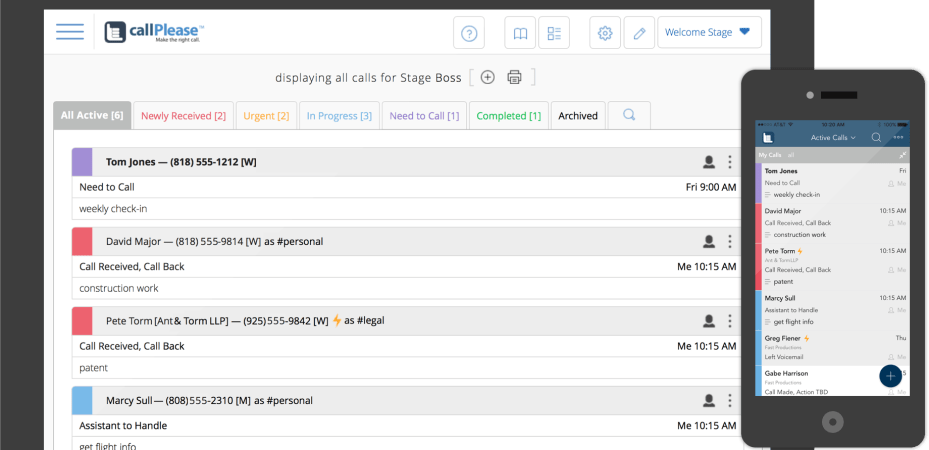The height and width of the screenshot is (450, 929).
Task: Add a new call with plus icon
Action: 487,77
